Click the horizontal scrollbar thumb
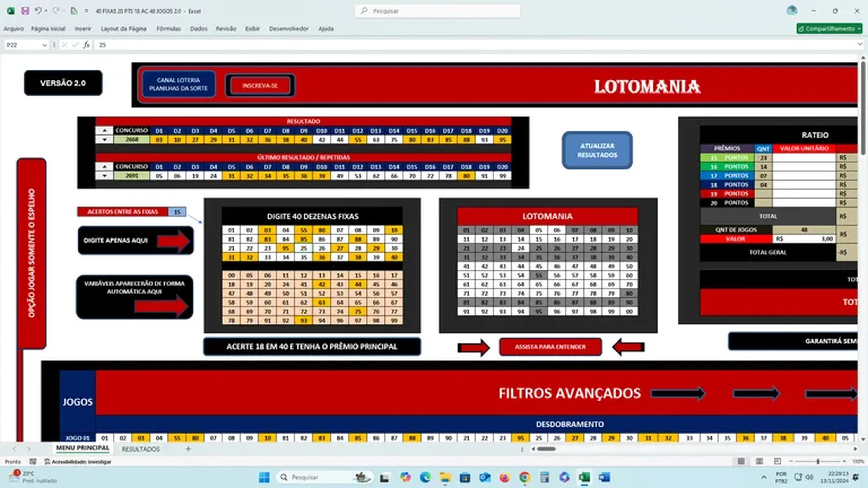The image size is (868, 488). click(x=546, y=449)
